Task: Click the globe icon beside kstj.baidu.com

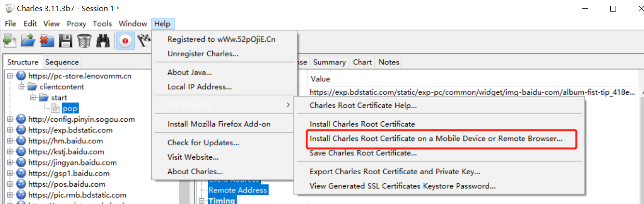Action: [21, 152]
